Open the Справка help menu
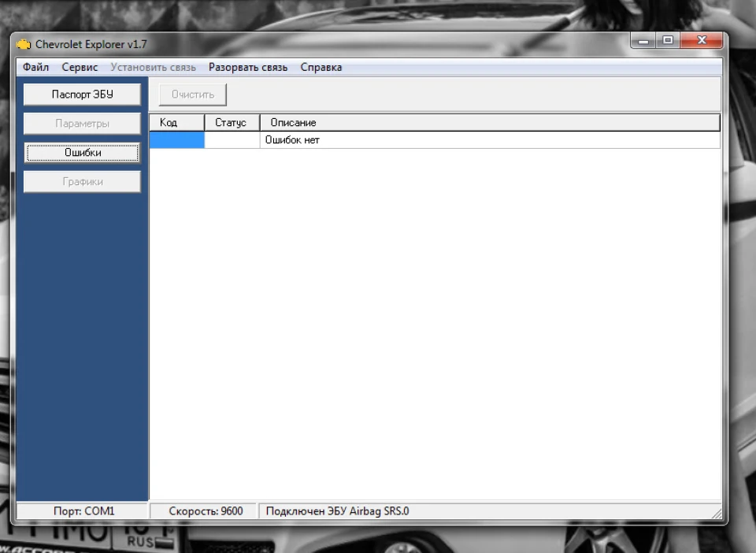 (x=321, y=67)
